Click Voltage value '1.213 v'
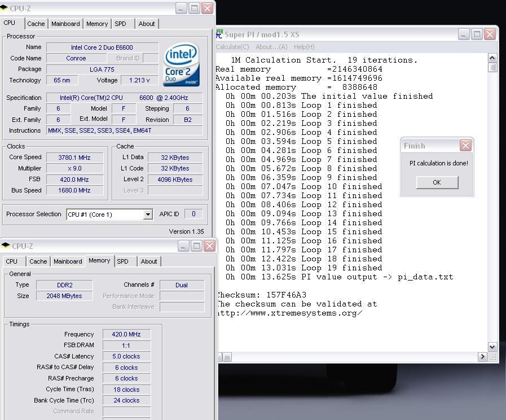Screen dimensions: 506x420 139,80
